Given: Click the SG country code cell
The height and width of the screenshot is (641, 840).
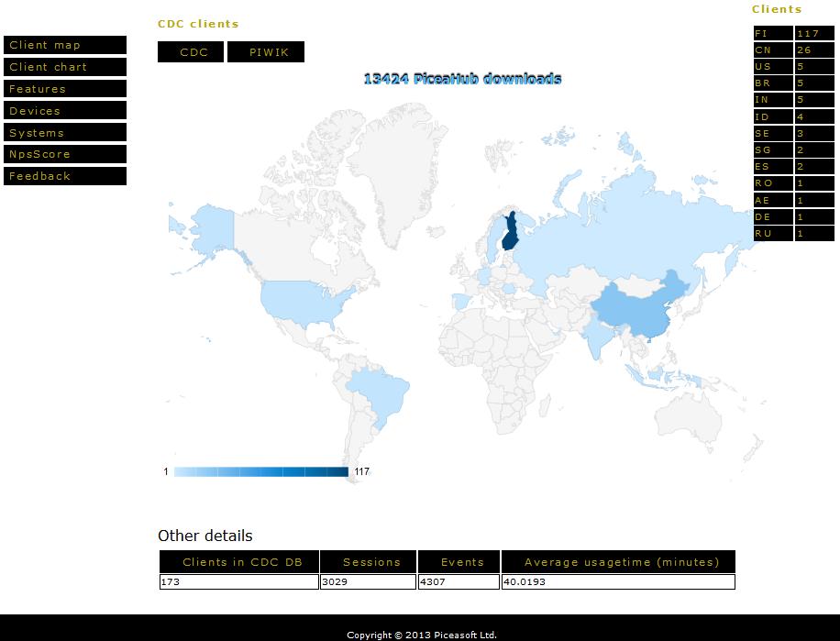Looking at the screenshot, I should [x=773, y=150].
